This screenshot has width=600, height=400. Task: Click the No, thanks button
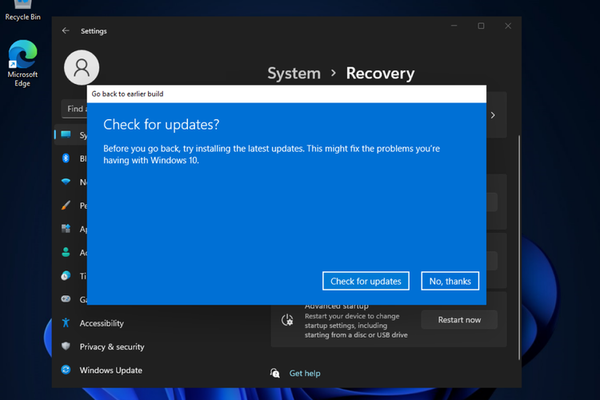tap(450, 281)
